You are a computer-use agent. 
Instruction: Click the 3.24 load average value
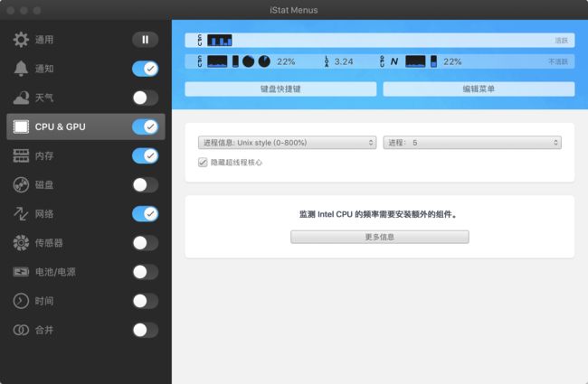tap(344, 61)
